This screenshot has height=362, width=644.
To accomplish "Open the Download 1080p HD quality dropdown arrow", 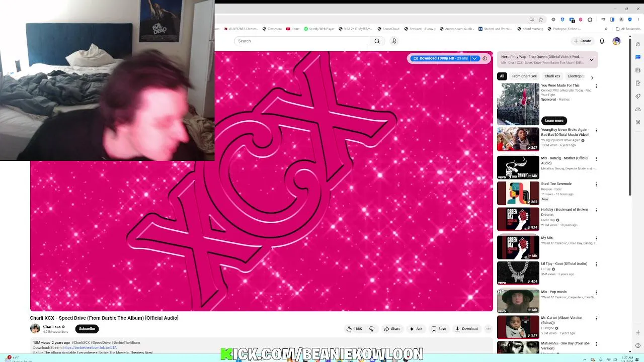I will pos(474,58).
